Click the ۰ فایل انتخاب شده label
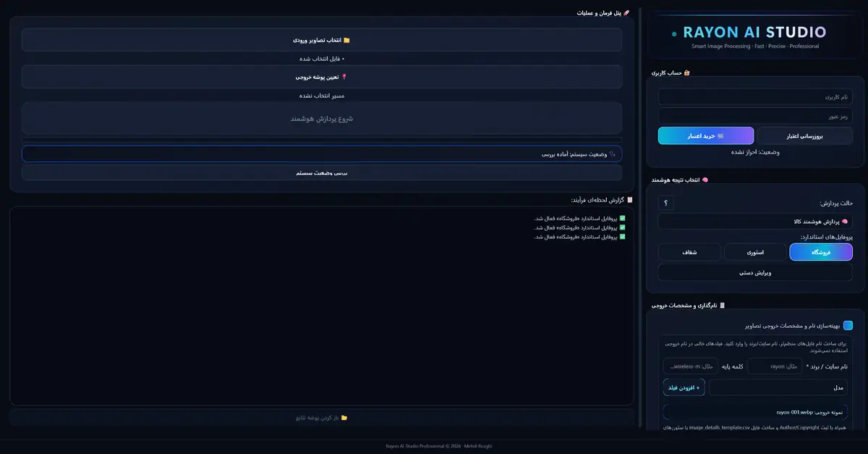Screen dimensions: 868x454 tap(322, 59)
